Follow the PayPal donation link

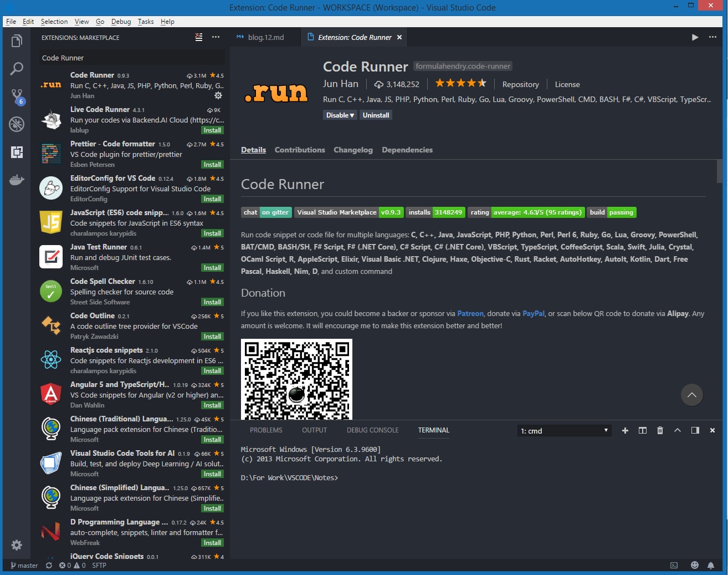(x=533, y=313)
